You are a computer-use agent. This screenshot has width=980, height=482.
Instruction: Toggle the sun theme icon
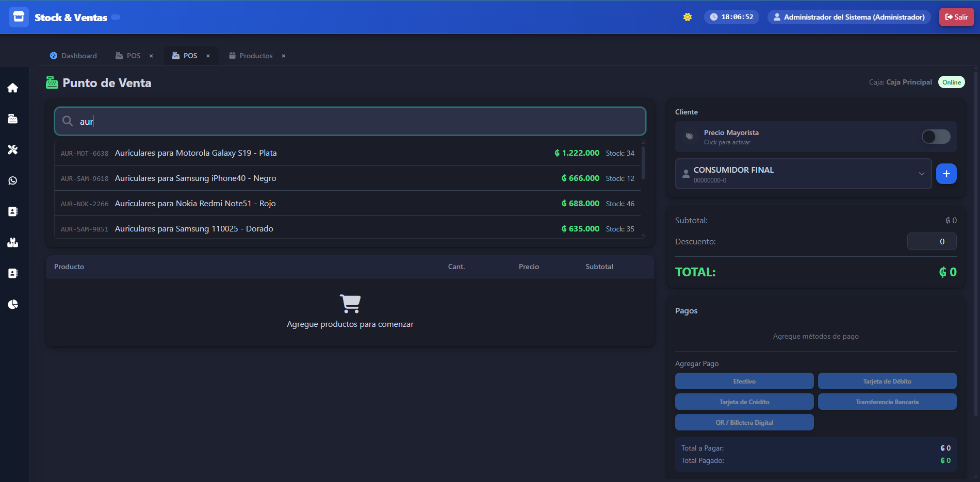click(687, 17)
